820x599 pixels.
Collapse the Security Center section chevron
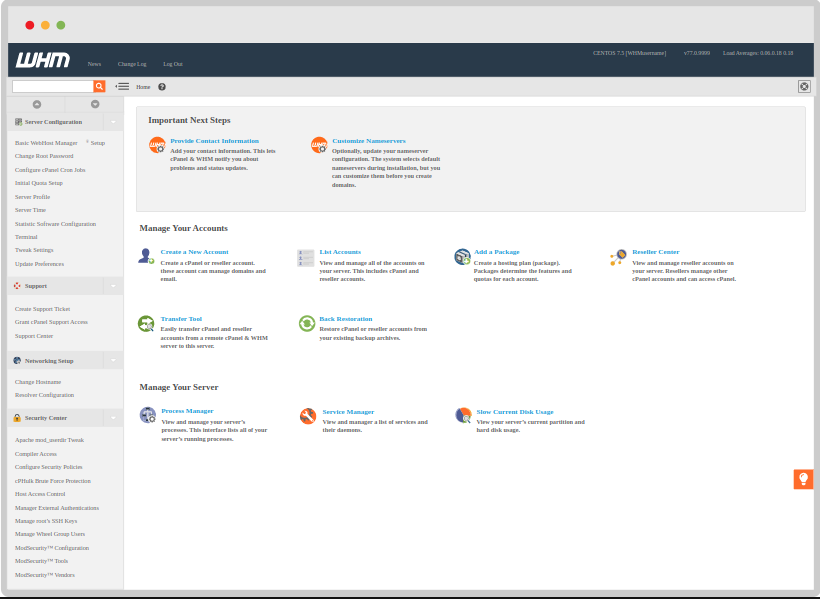[113, 418]
